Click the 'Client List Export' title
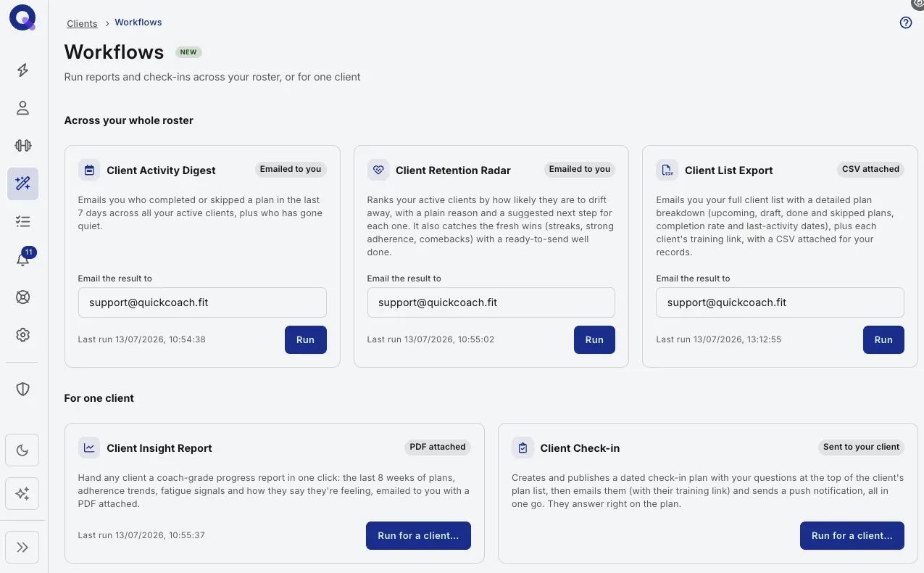The image size is (924, 573). click(728, 170)
